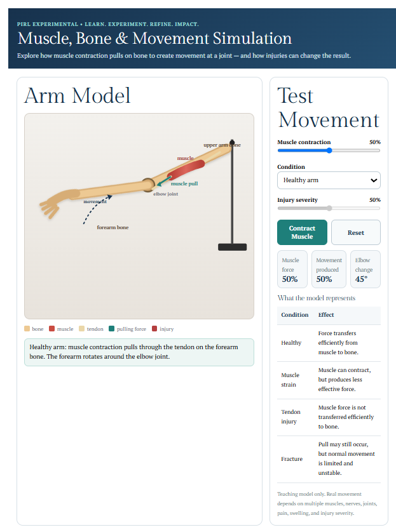Click the Contract Muscle button
396x532 pixels.
302,232
